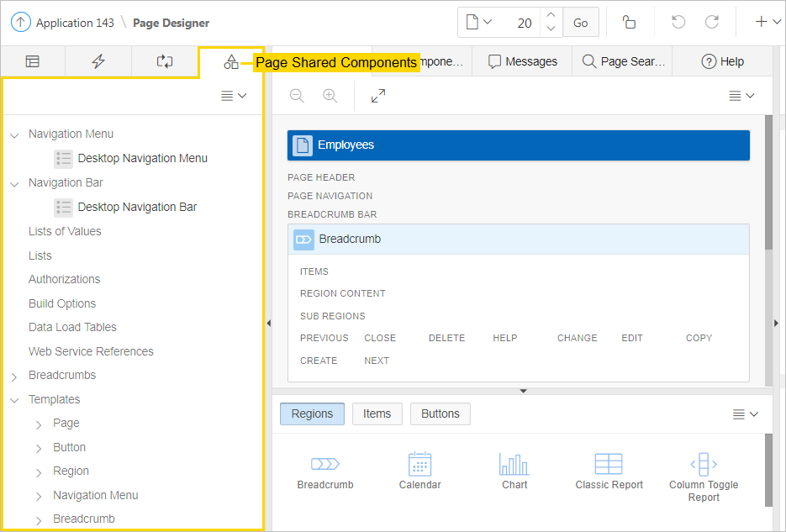Screen dimensions: 786x532
Task: Collapse the Navigation Menu tree node
Action: tap(14, 134)
